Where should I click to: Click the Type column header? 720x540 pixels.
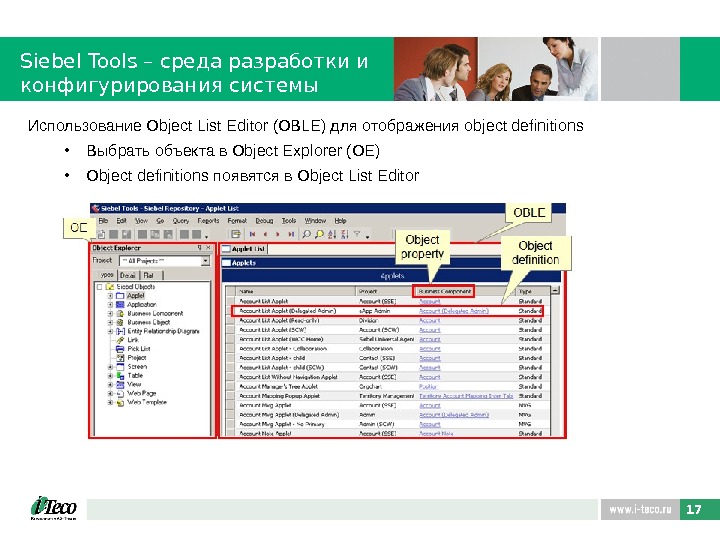point(533,291)
